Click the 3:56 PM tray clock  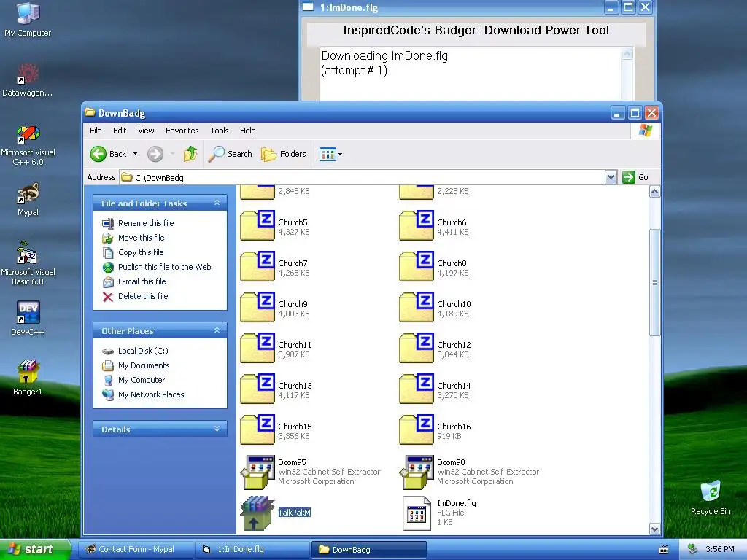pyautogui.click(x=720, y=549)
